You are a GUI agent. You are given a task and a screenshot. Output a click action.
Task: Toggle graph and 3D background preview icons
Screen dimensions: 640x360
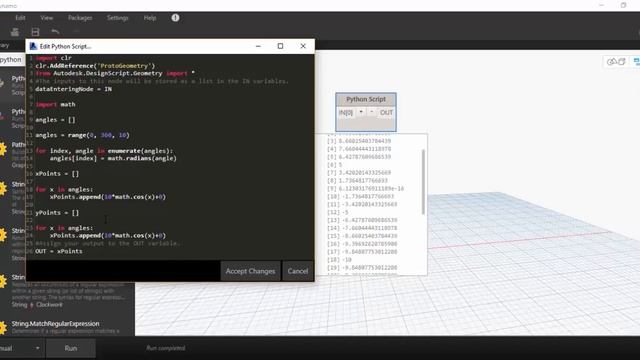pos(616,62)
